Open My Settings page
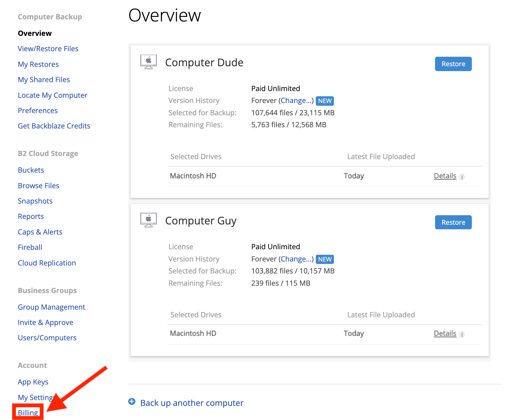 pos(36,398)
